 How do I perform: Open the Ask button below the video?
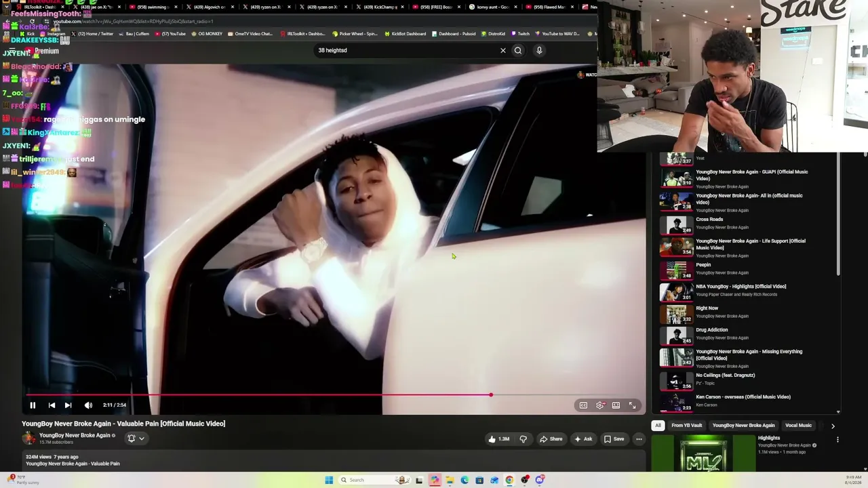click(583, 439)
